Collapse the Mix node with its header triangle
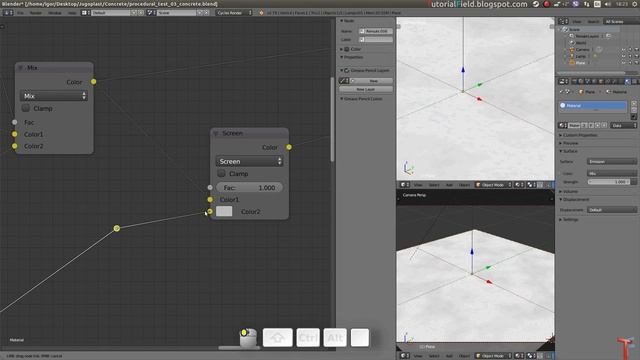The image size is (640, 360). click(20, 68)
